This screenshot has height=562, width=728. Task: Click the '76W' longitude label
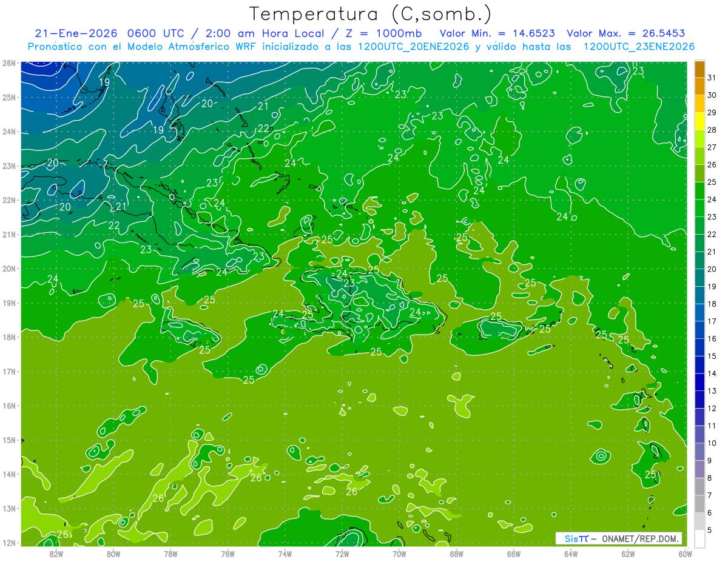click(227, 554)
